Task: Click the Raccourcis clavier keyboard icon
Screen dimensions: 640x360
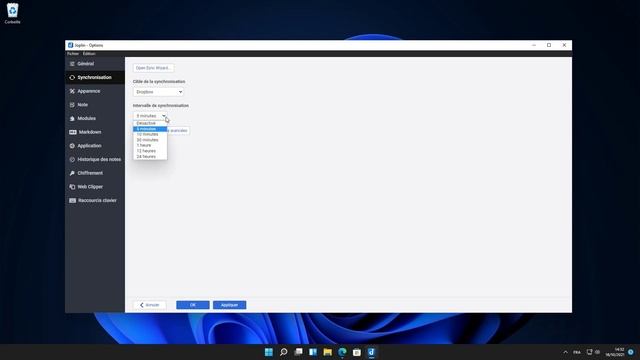Action: click(73, 200)
